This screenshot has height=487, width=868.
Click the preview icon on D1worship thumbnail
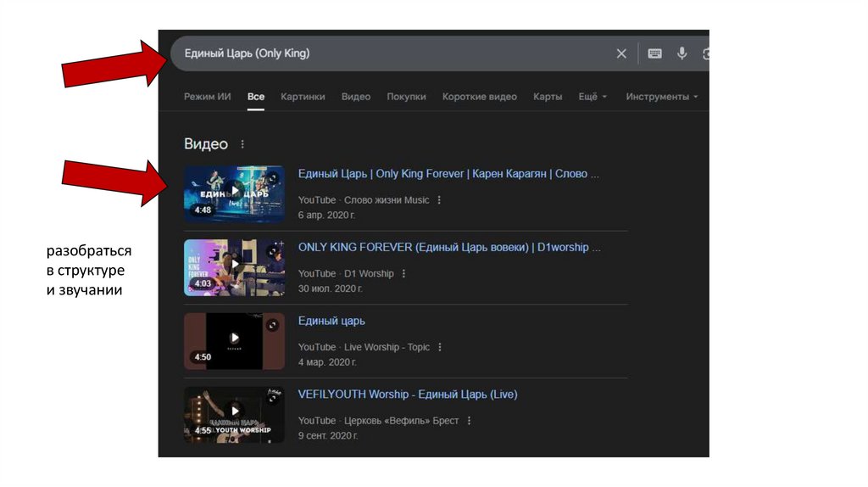tap(272, 251)
